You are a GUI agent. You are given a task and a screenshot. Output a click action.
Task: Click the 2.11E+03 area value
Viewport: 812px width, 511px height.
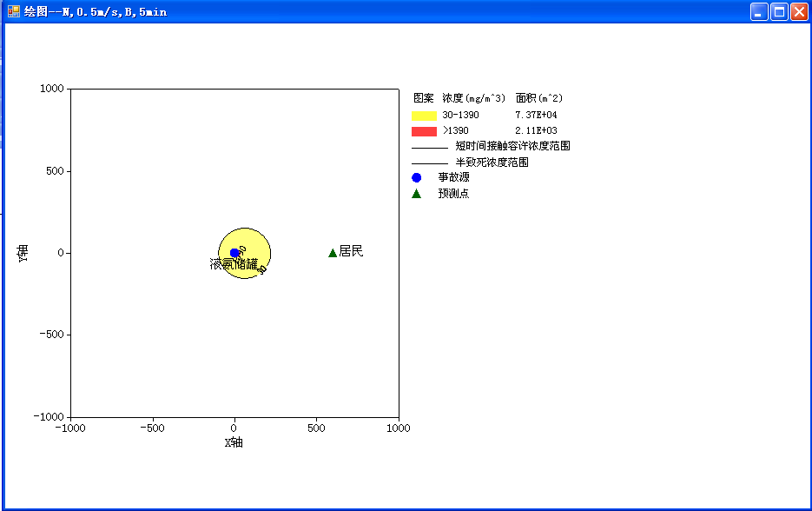[x=536, y=130]
